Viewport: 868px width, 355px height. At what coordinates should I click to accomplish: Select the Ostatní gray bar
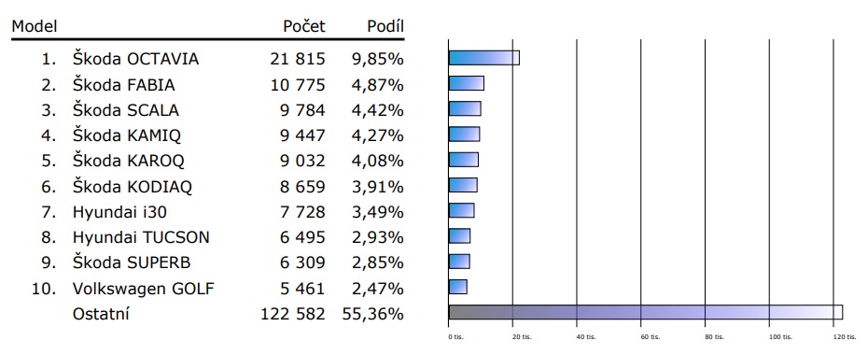[646, 312]
